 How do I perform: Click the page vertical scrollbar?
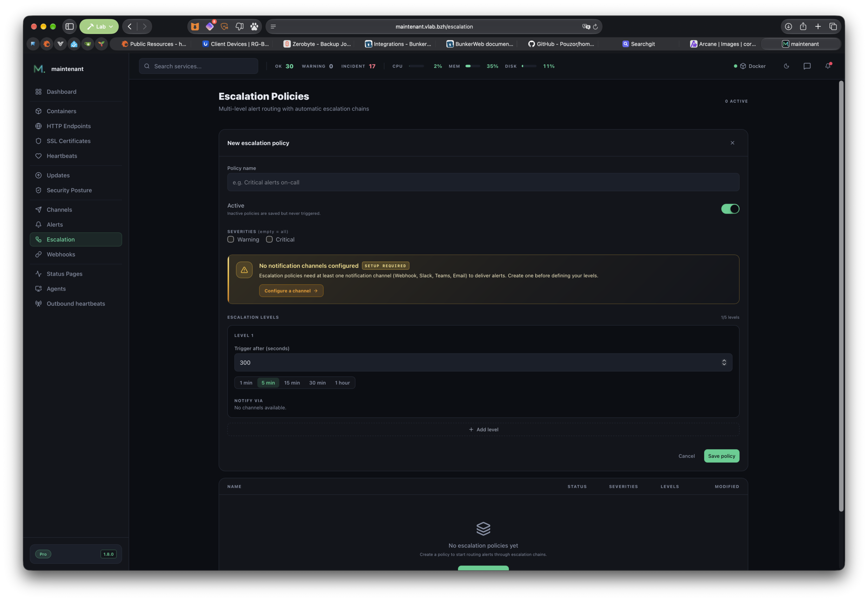(841, 296)
